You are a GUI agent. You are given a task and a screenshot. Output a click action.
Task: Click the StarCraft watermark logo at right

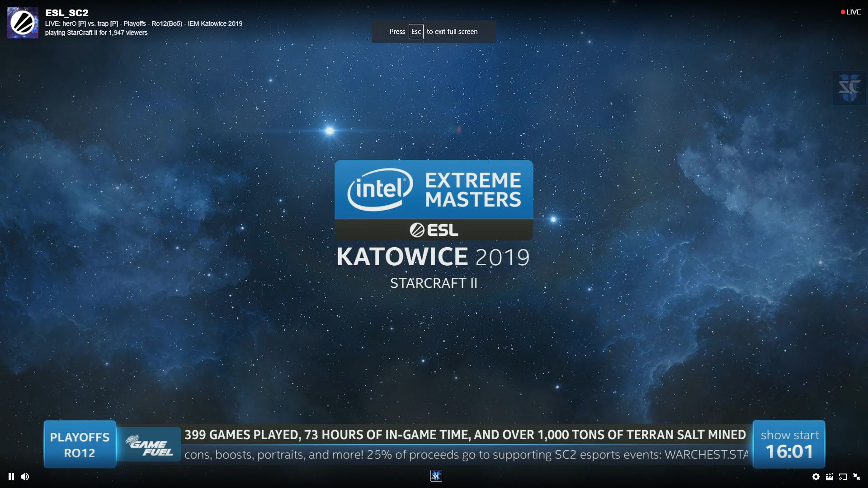click(849, 88)
